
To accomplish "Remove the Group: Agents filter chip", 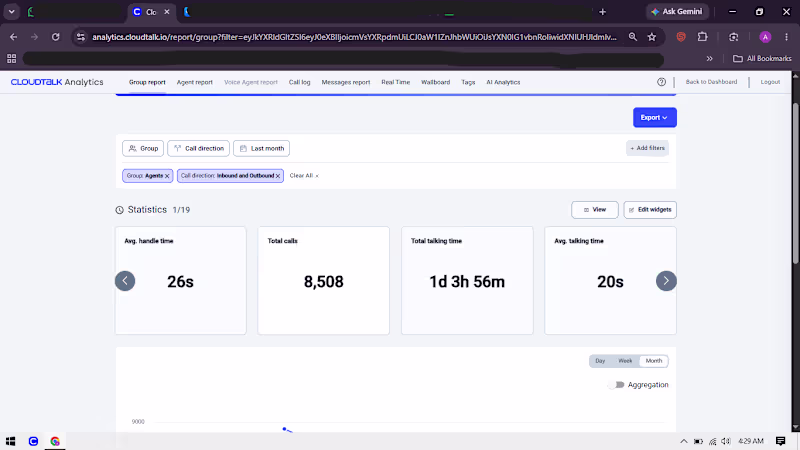I will pos(167,176).
